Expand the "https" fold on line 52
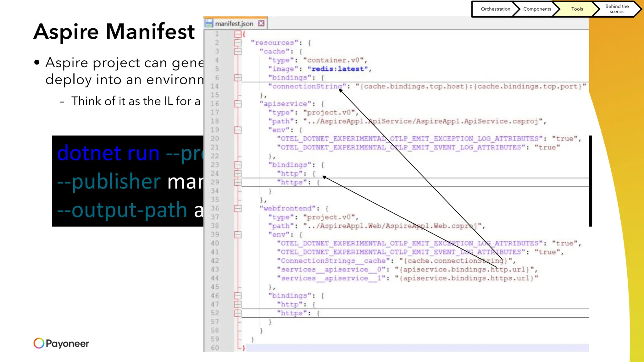644x362 pixels. coord(238,313)
